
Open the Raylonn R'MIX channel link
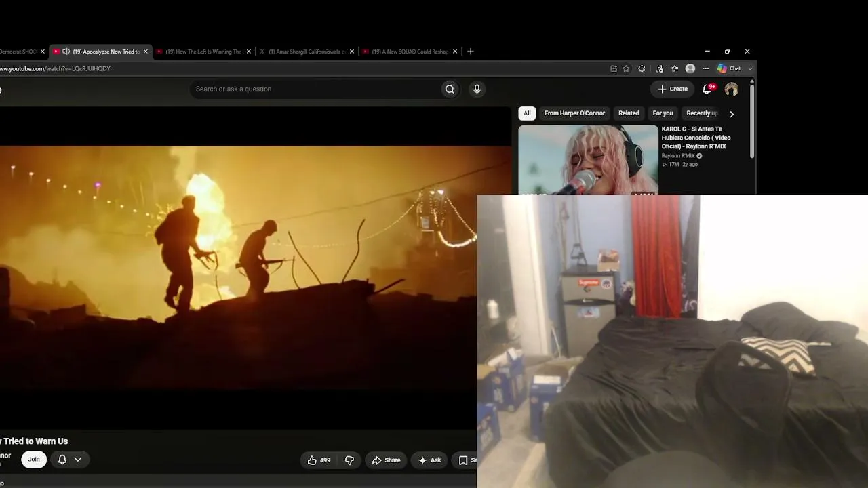[678, 156]
